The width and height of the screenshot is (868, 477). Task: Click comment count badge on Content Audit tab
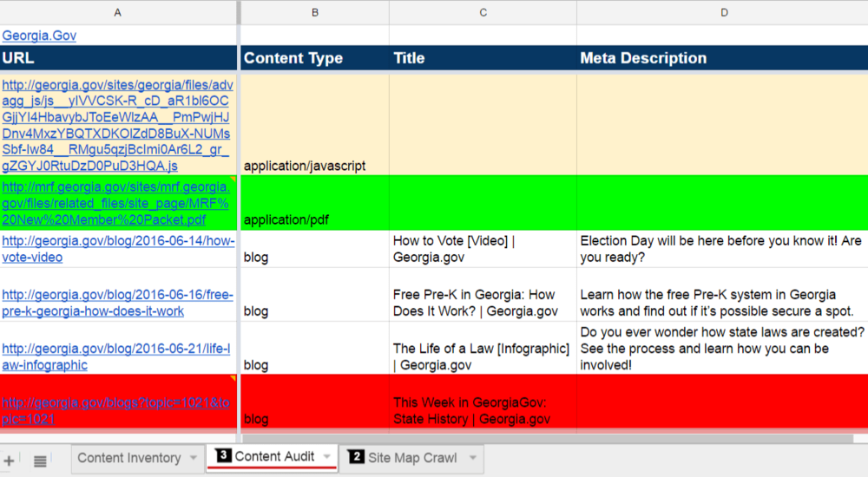coord(223,455)
